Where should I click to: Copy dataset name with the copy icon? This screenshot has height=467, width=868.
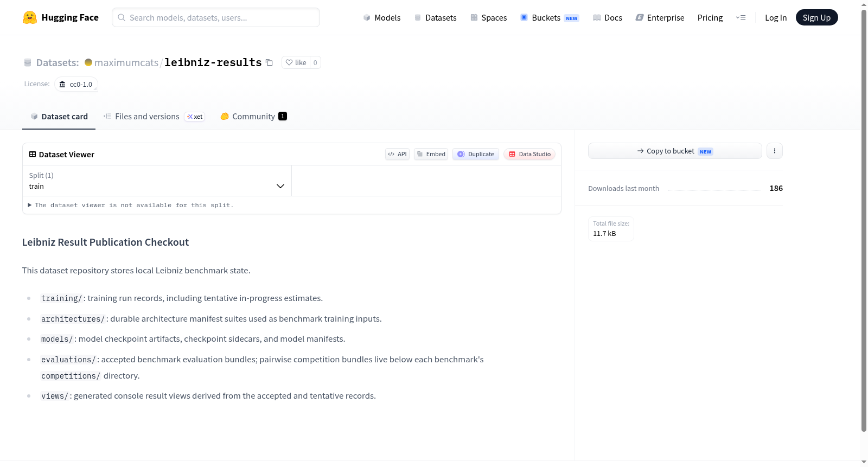[269, 62]
